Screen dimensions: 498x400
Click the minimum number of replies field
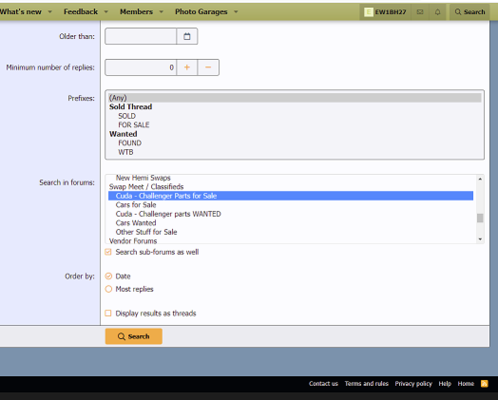pos(141,67)
